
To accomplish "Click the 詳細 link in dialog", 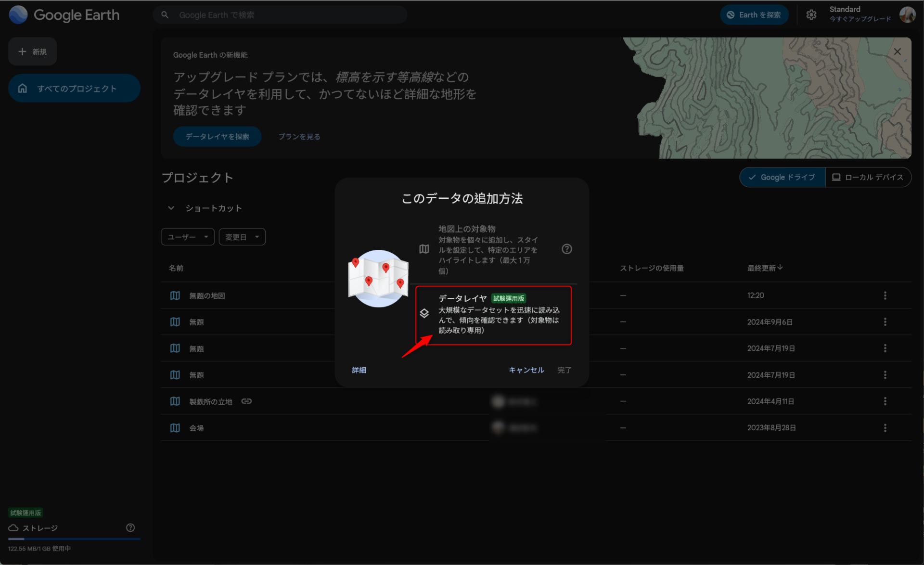I will click(359, 370).
